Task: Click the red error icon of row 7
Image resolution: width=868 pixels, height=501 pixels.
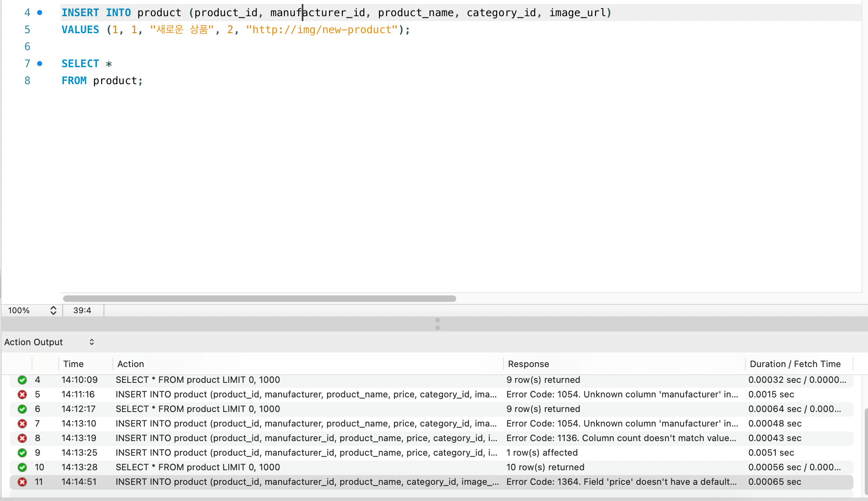Action: point(22,423)
